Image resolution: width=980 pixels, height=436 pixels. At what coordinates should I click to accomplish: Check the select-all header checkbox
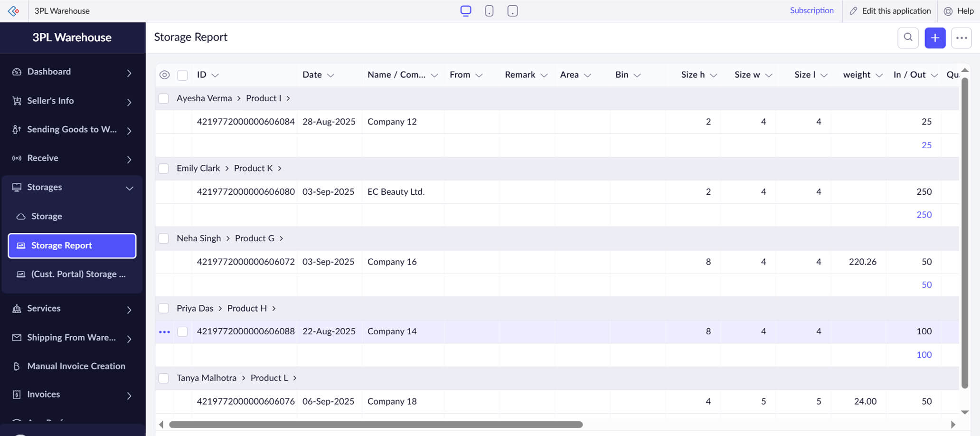coord(182,75)
